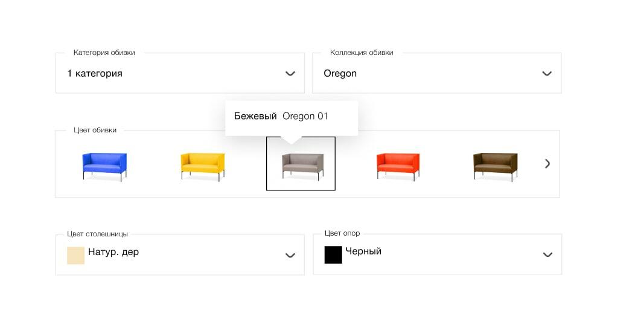Open the Цвет столешницы dropdown
This screenshot has height=324, width=644.
(180, 254)
